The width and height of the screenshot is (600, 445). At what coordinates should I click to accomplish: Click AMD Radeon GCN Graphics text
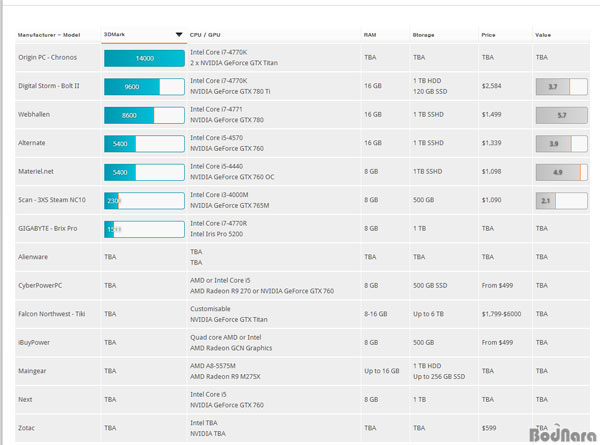[x=231, y=348]
